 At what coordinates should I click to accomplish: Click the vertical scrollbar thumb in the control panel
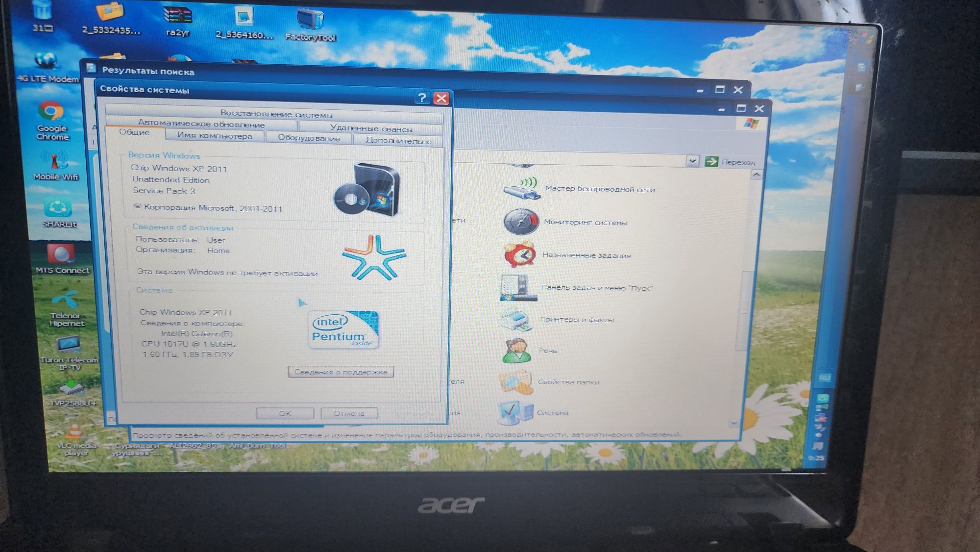[x=744, y=311]
